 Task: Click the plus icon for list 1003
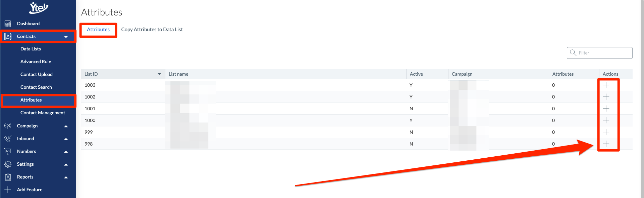[x=606, y=85]
